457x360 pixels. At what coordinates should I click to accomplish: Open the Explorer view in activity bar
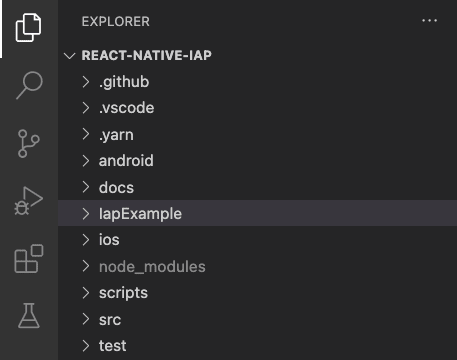29,28
